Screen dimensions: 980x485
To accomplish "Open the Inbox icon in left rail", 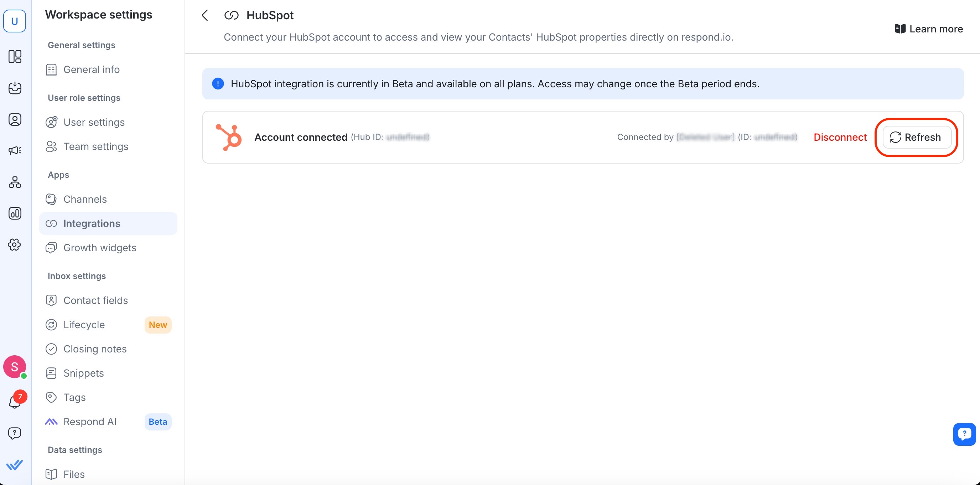I will pos(15,88).
